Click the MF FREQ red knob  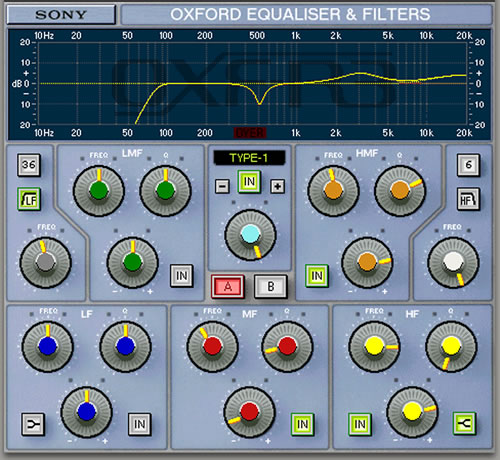[213, 346]
